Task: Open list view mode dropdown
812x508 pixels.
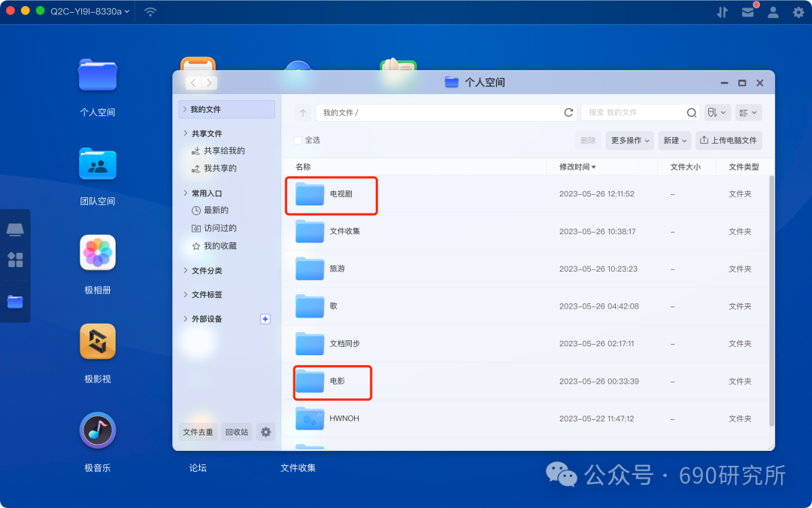Action: 748,112
